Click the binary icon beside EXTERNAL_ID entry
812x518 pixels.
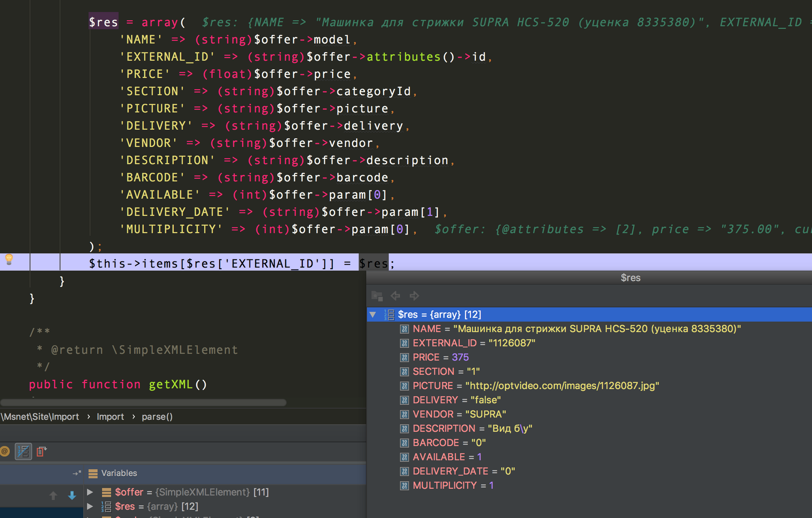pyautogui.click(x=404, y=343)
